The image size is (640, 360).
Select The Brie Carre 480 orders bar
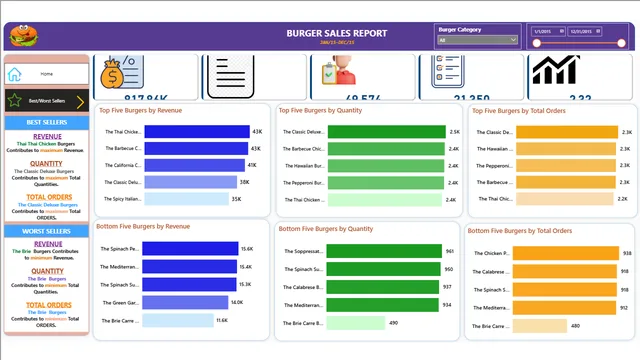click(540, 326)
